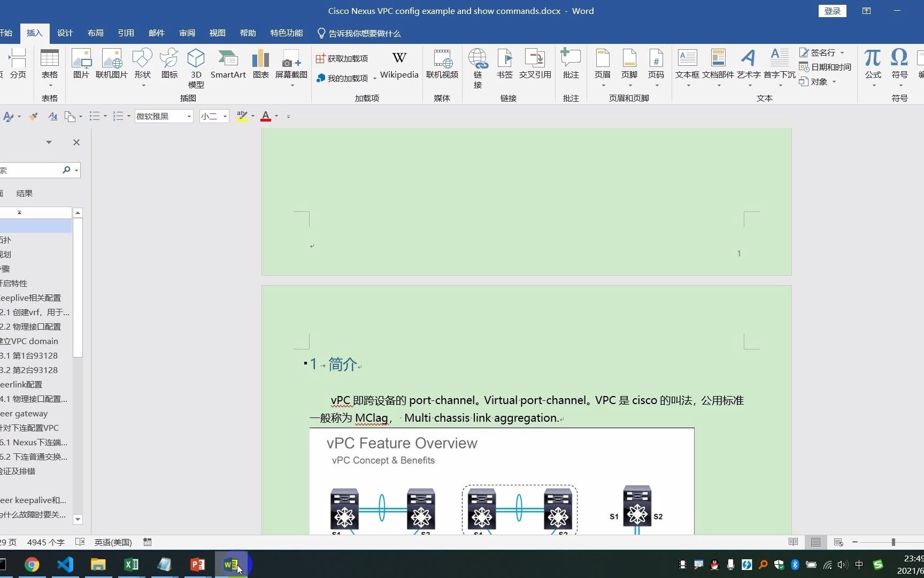Click 告诉我你想要做什么 search box
The height and width of the screenshot is (578, 924).
pyautogui.click(x=359, y=33)
